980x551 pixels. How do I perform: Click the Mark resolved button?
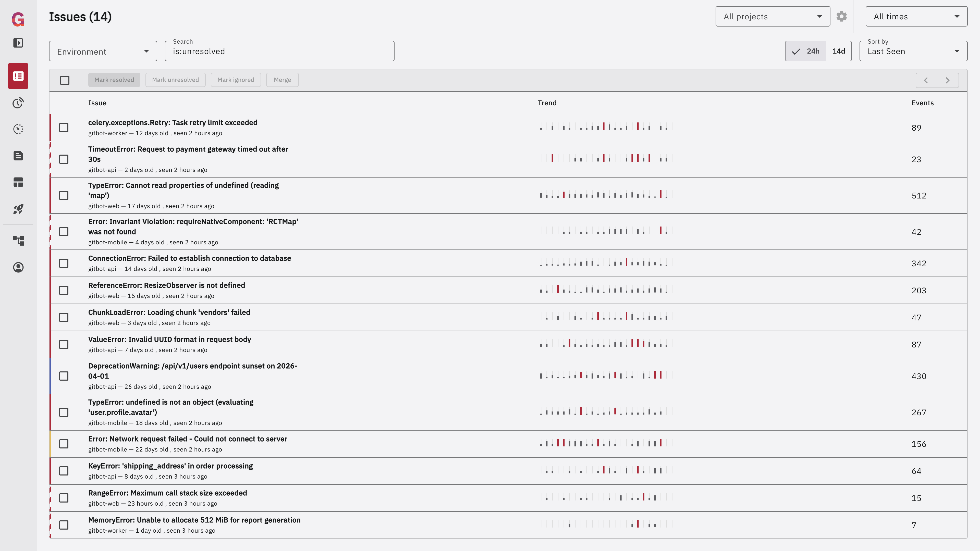pos(114,80)
